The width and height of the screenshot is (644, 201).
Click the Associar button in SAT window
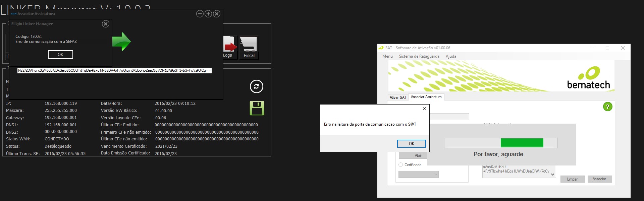click(x=599, y=179)
